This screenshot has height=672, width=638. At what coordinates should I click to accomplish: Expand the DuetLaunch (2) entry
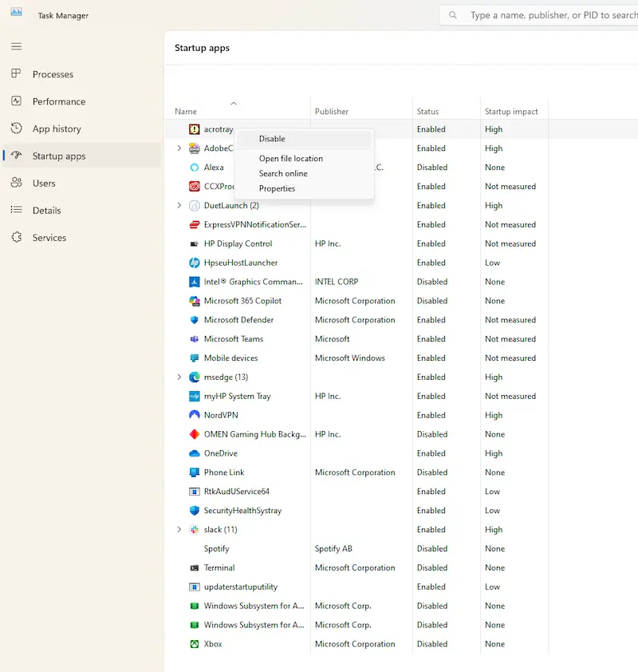point(179,205)
